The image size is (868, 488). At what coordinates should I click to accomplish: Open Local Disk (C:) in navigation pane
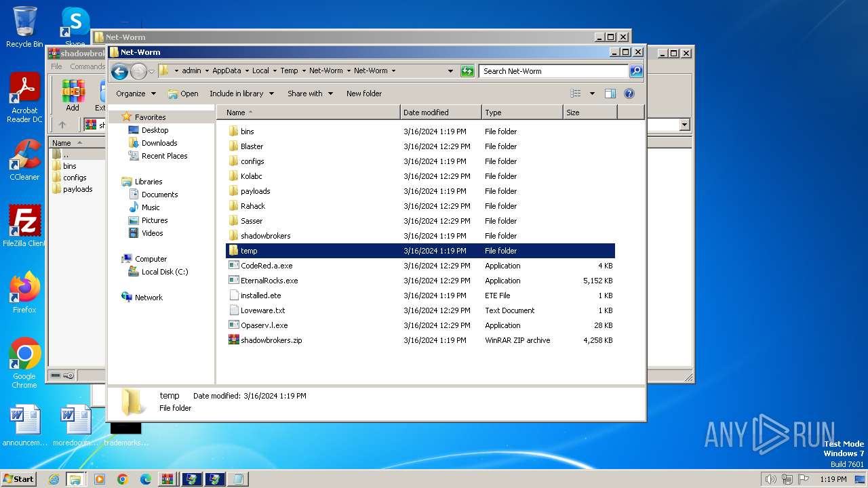point(165,272)
